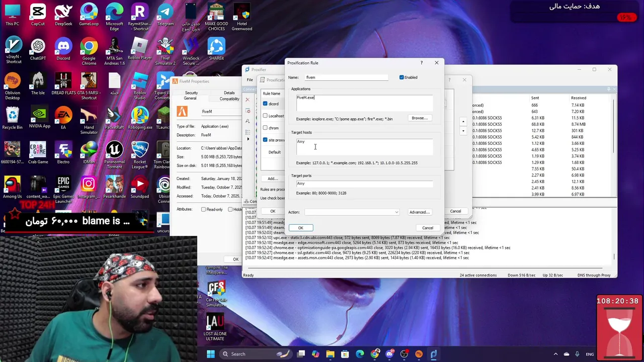Image resolution: width=644 pixels, height=362 pixels.
Task: Toggle the Enabled checkbox in Proxification Rule
Action: [x=401, y=77]
